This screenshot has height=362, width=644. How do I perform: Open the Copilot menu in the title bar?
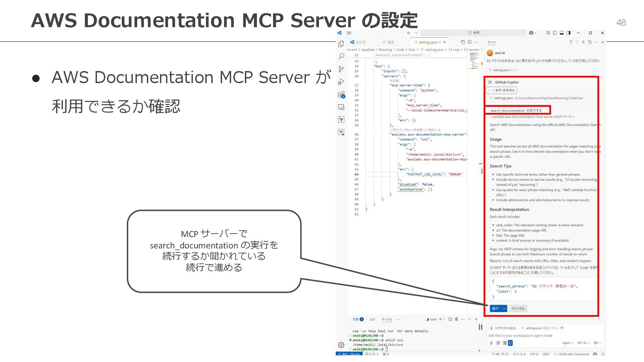click(x=533, y=33)
